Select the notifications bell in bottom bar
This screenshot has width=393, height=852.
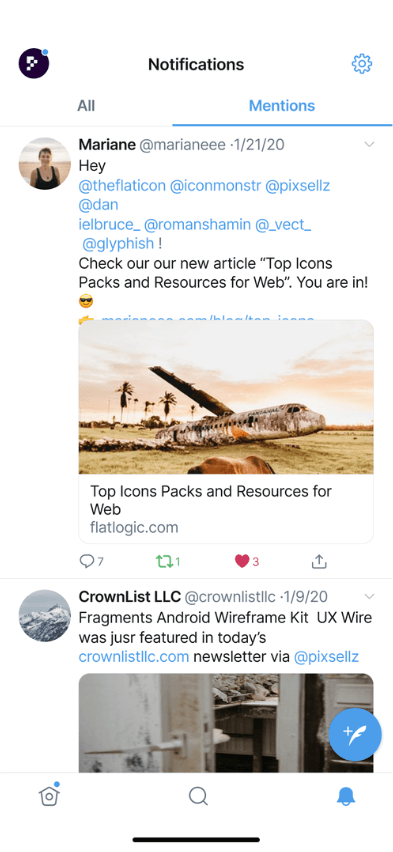[346, 797]
